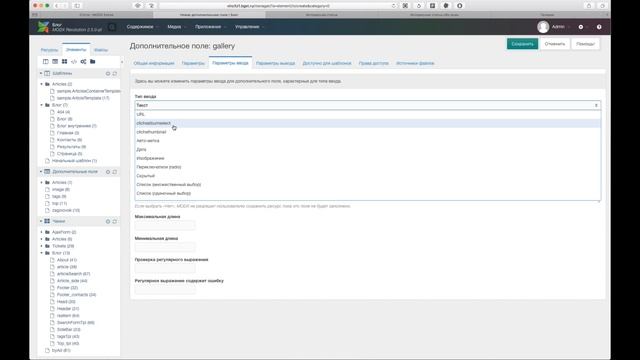This screenshot has height=360, width=640.
Task: Select Список (множественный выбор) option
Action: coord(368,185)
